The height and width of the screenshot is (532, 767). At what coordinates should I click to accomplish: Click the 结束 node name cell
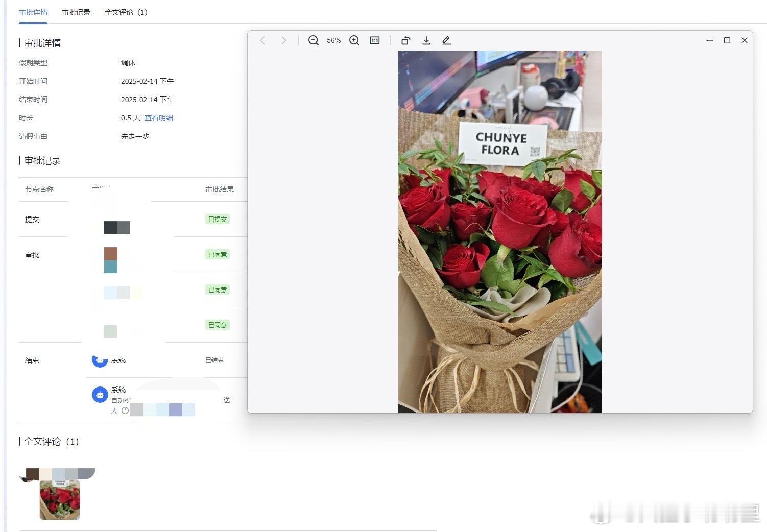pos(32,360)
